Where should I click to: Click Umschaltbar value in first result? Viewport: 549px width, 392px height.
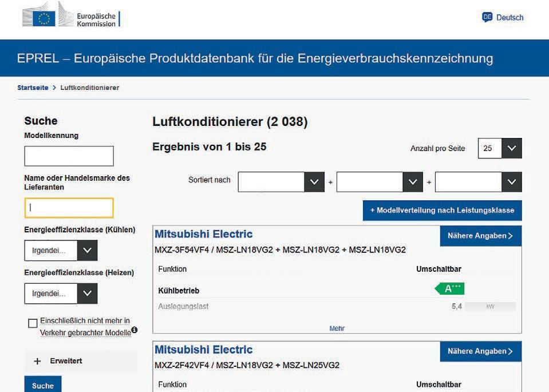pos(439,269)
